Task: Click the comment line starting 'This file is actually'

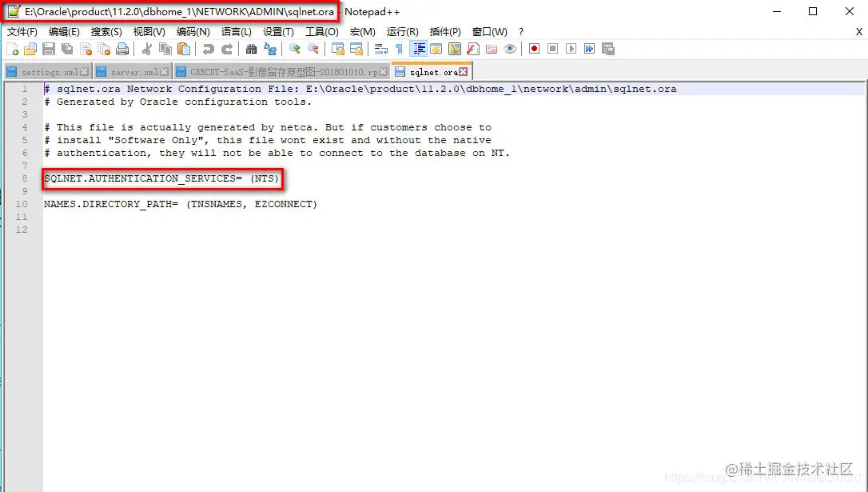Action: pos(268,127)
